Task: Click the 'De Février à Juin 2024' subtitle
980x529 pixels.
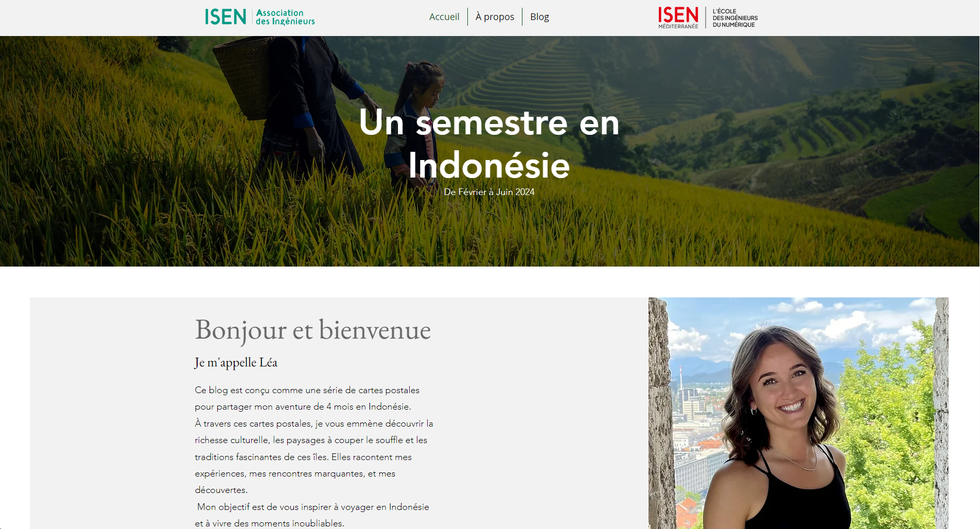Action: point(489,192)
